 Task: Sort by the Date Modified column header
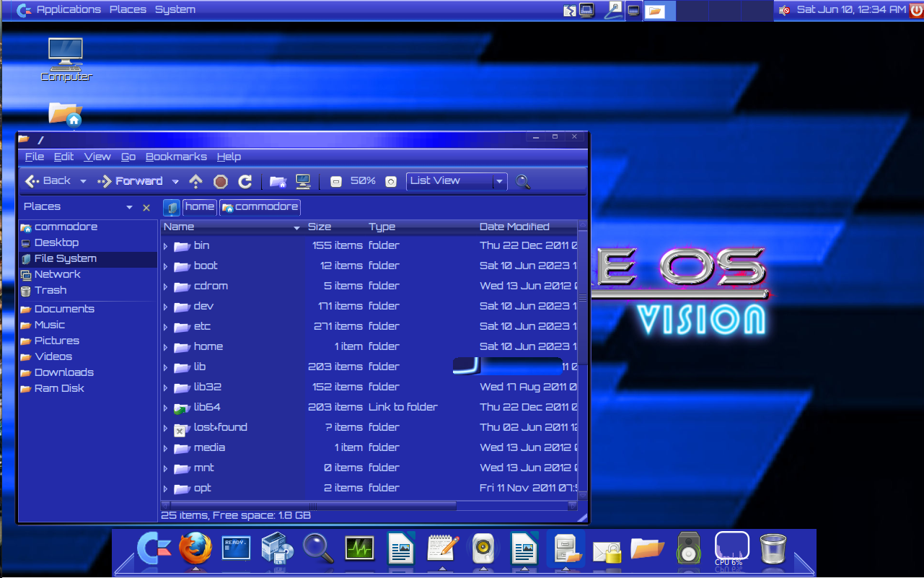[x=528, y=227]
